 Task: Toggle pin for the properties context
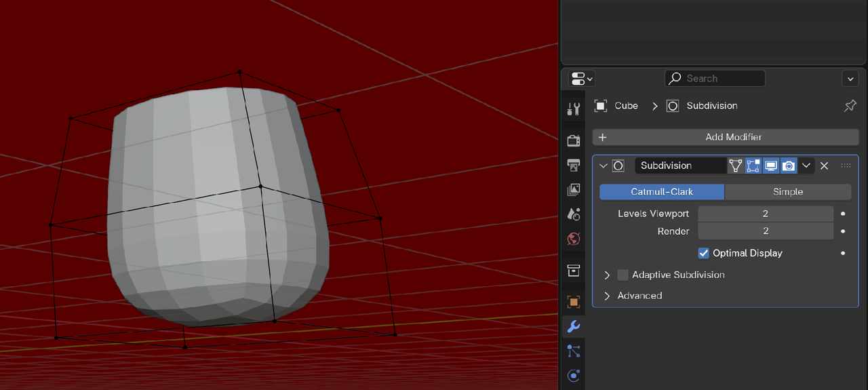click(850, 106)
